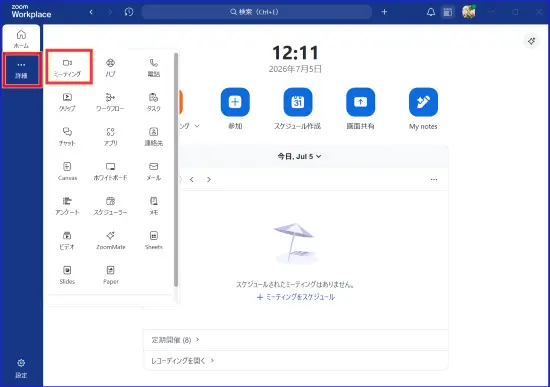
Task: Open the calendar icon in title bar
Action: coord(448,12)
